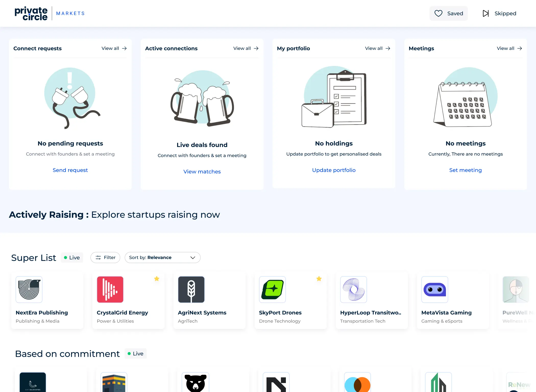Image resolution: width=536 pixels, height=392 pixels.
Task: Select the HyperLoop Transitwo.. company name
Action: 371,313
